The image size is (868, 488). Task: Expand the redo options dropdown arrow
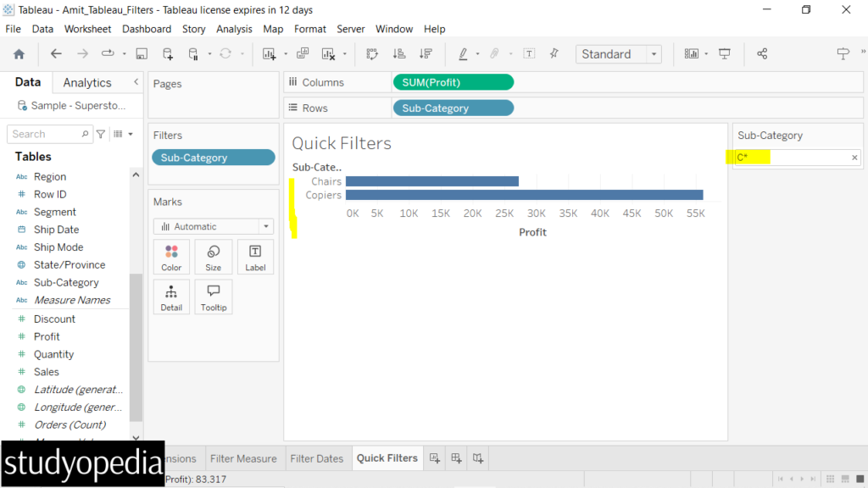click(x=124, y=53)
